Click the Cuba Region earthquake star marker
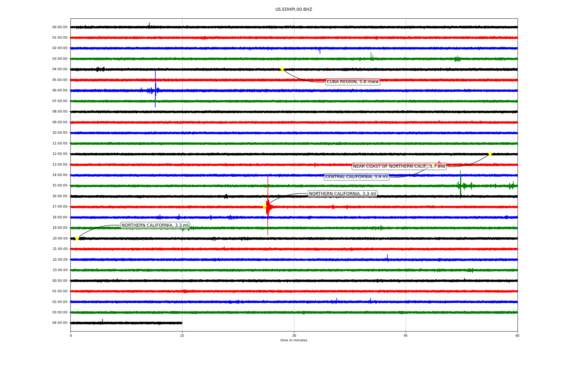The image size is (588, 368). tap(282, 69)
